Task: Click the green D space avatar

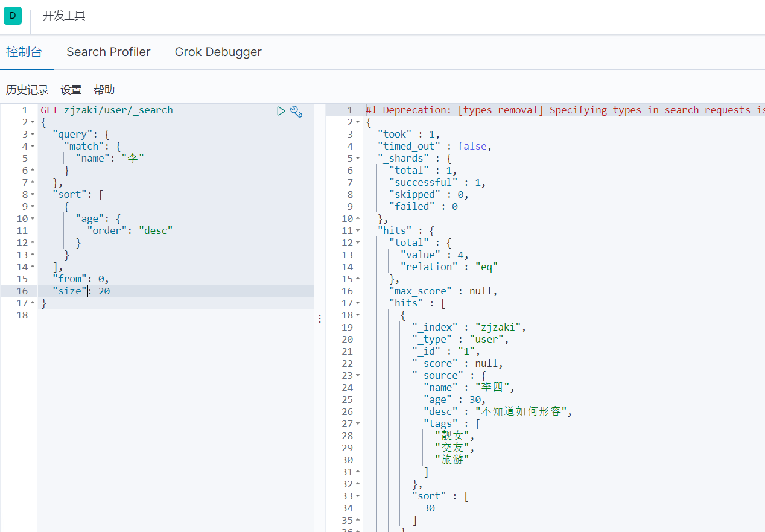Action: pyautogui.click(x=13, y=16)
